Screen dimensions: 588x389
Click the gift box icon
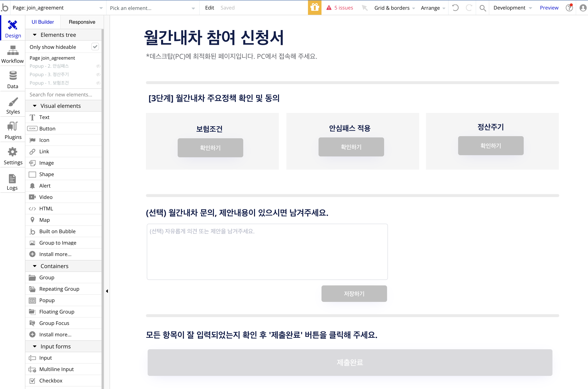[x=315, y=8]
